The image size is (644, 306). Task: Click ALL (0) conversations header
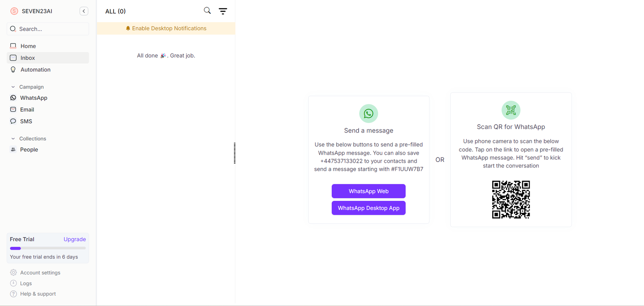pyautogui.click(x=116, y=11)
